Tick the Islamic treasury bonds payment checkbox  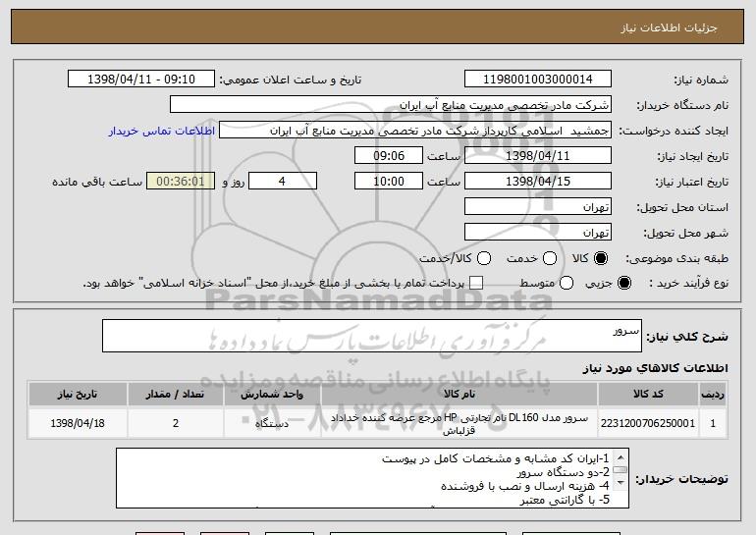(476, 283)
